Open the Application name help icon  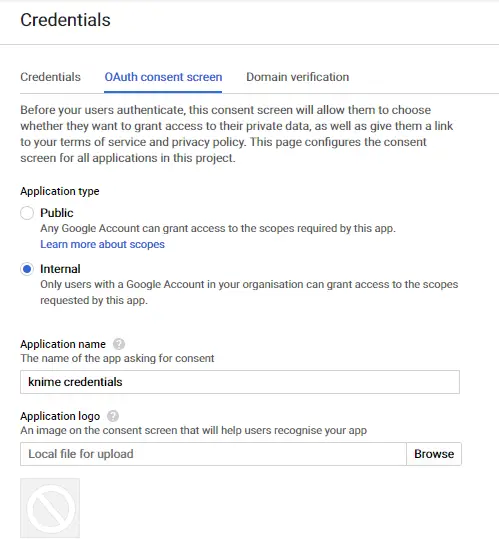(x=119, y=344)
